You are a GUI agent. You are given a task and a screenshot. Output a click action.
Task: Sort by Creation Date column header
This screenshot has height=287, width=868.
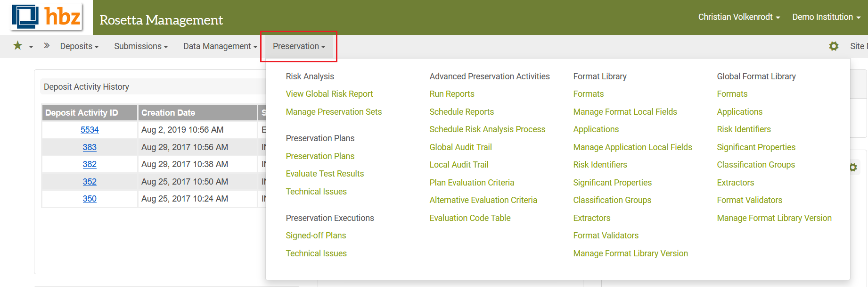point(168,113)
